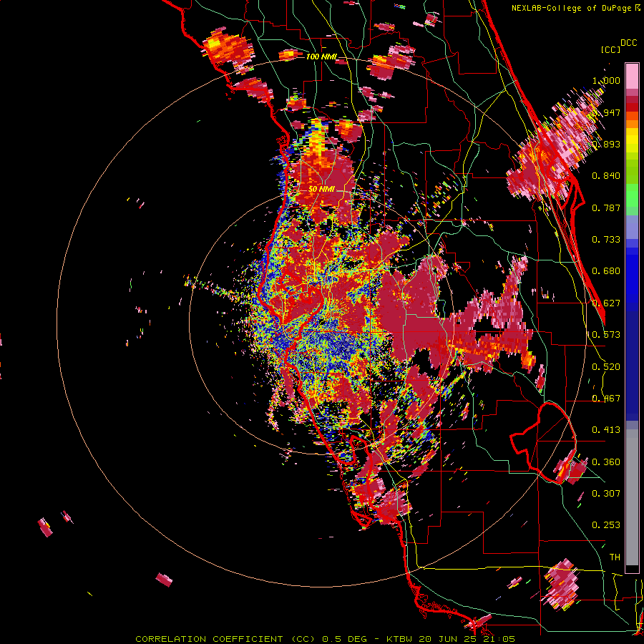Click the gray band of the color scale
The height and width of the screenshot is (644, 644).
pyautogui.click(x=632, y=497)
